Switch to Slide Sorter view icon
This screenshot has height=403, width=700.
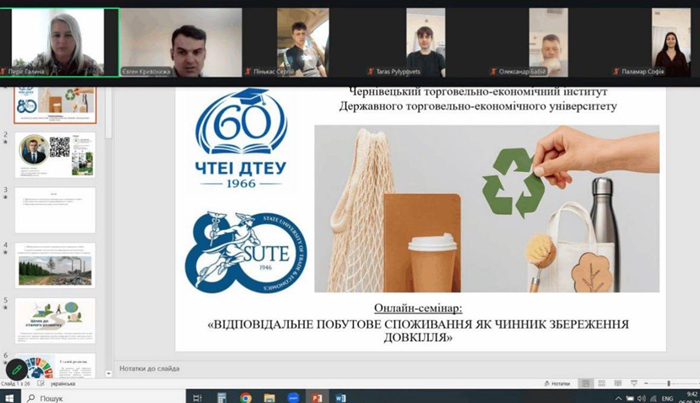[601, 383]
